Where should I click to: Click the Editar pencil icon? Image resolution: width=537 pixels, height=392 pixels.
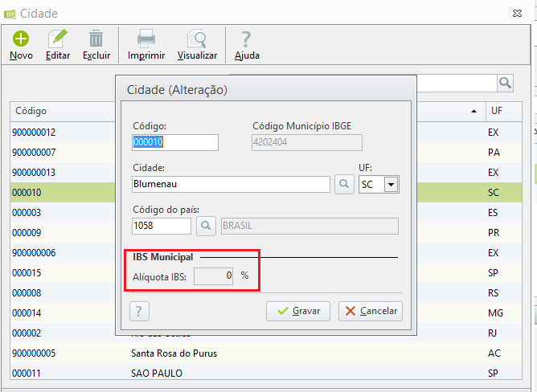click(58, 39)
